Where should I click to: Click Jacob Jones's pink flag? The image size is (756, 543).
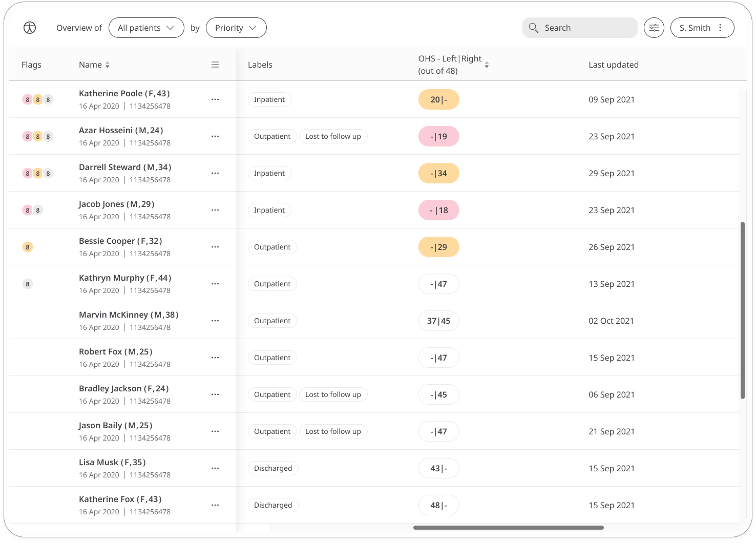point(28,210)
